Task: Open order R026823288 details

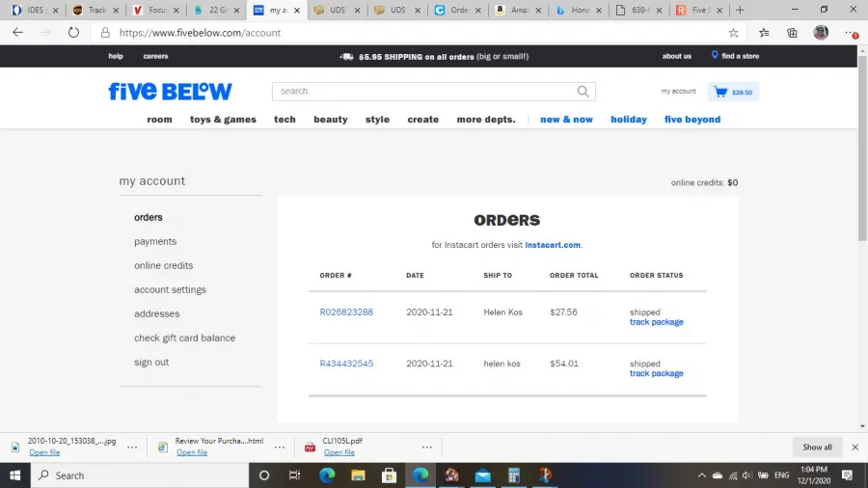Action: 346,312
